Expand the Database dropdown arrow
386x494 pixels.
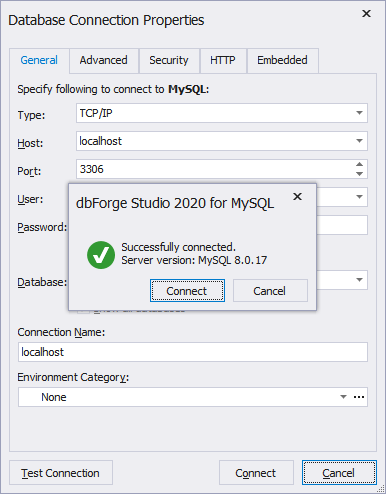tap(359, 280)
